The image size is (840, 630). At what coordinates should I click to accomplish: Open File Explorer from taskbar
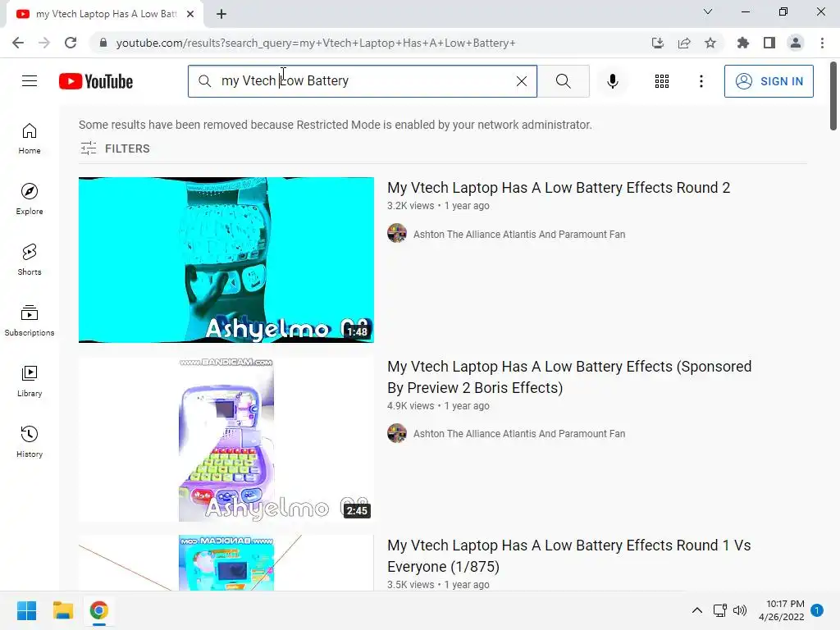pos(63,610)
